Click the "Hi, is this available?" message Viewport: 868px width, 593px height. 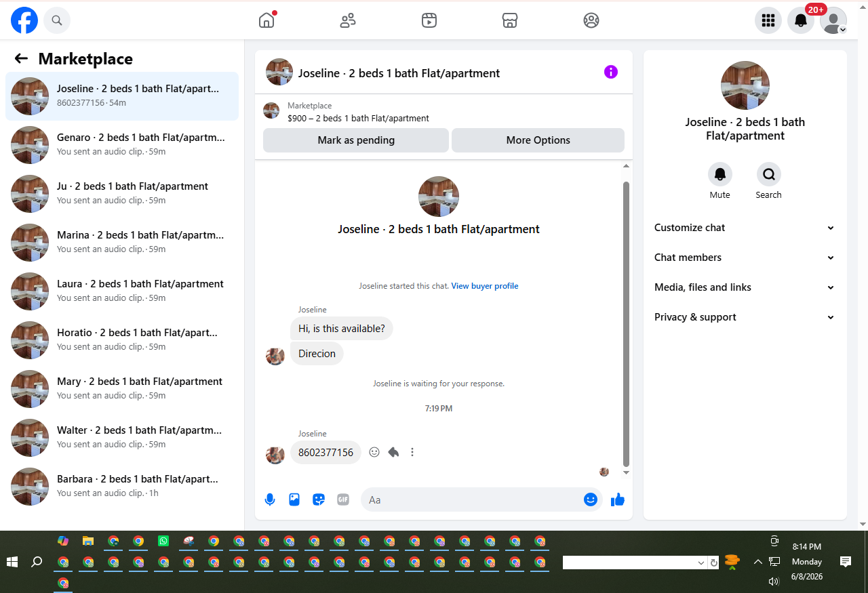pos(342,329)
